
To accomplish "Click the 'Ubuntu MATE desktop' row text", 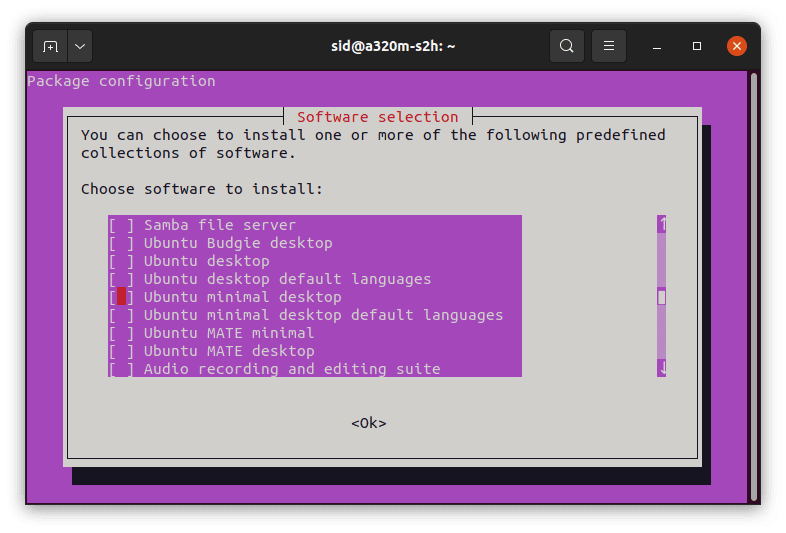I will pos(229,351).
